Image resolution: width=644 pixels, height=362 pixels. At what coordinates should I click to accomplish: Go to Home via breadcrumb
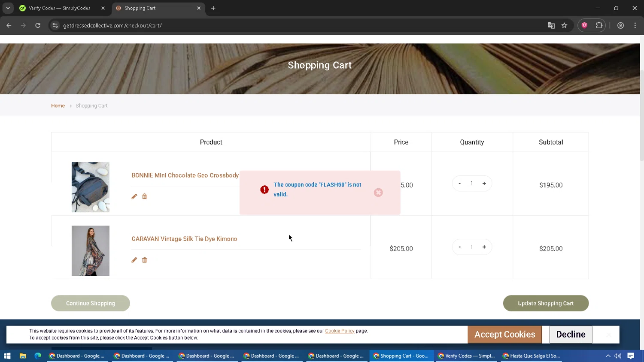click(58, 106)
